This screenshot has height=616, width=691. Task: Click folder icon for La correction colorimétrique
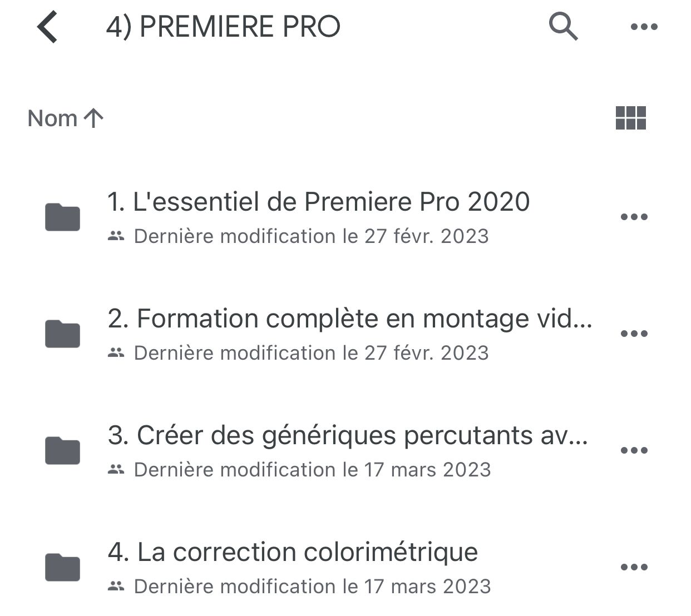pos(62,567)
